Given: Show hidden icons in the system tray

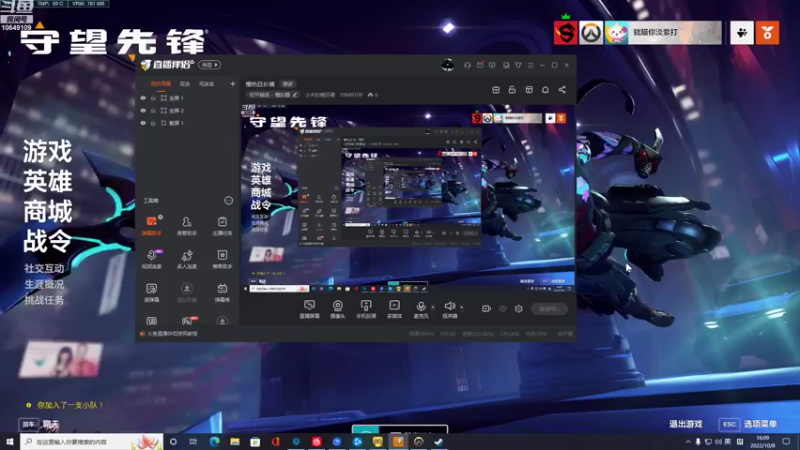Looking at the screenshot, I should pos(688,441).
